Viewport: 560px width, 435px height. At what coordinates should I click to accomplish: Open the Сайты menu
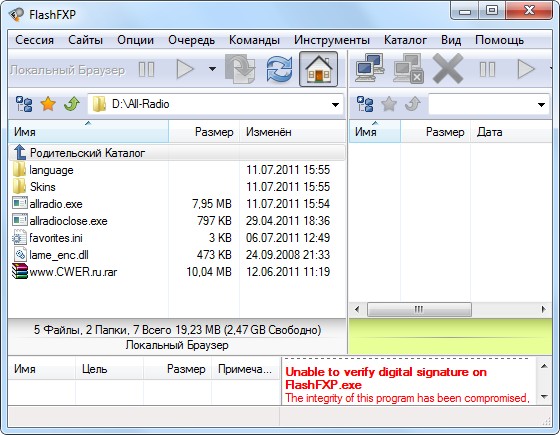click(x=85, y=40)
